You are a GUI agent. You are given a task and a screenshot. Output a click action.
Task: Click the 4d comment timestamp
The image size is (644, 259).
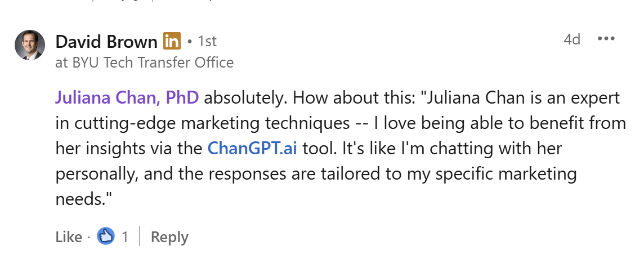pyautogui.click(x=572, y=39)
